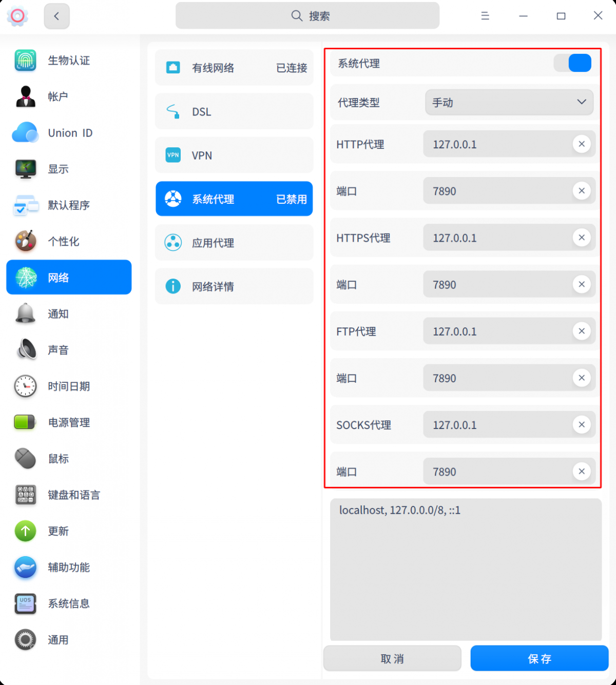The height and width of the screenshot is (685, 616).
Task: Click the Union ID cloud icon
Action: [x=25, y=133]
